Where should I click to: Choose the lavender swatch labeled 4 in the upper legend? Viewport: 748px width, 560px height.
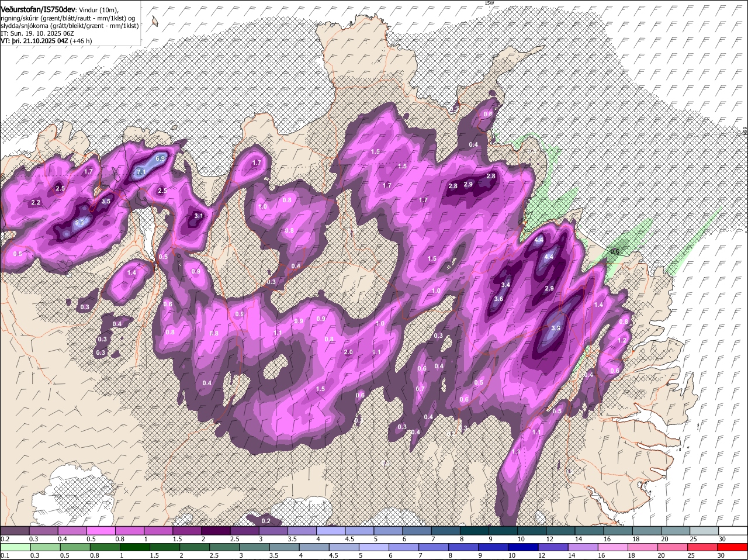pos(330,530)
